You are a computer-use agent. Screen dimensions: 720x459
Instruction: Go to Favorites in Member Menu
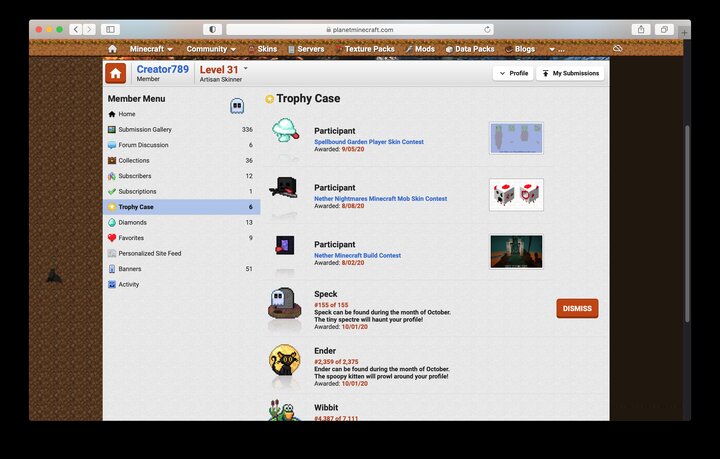click(x=132, y=238)
